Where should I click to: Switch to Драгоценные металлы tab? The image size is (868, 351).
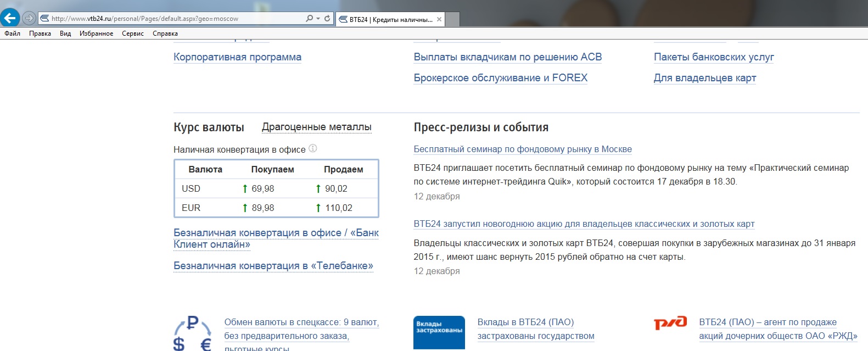point(317,127)
